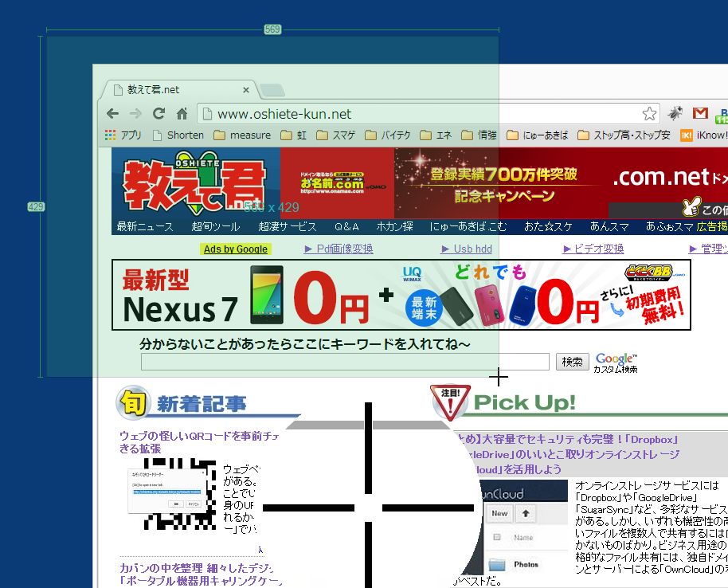Click the Pick Up! section heading
The image size is (728, 588).
coord(524,402)
